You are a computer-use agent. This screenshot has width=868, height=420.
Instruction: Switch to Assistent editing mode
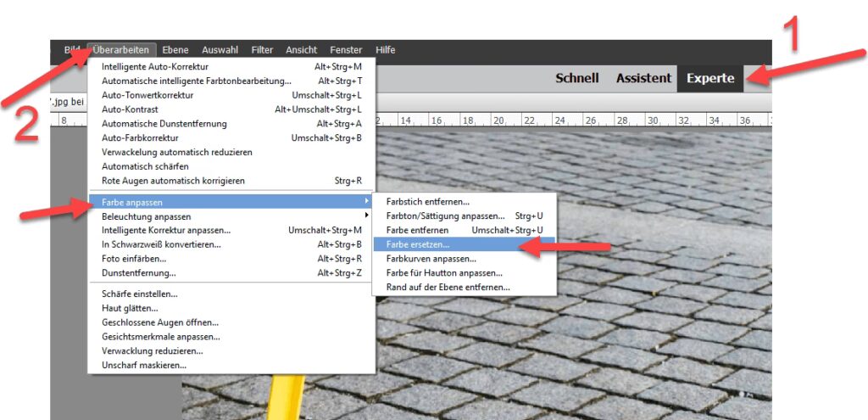tap(643, 78)
